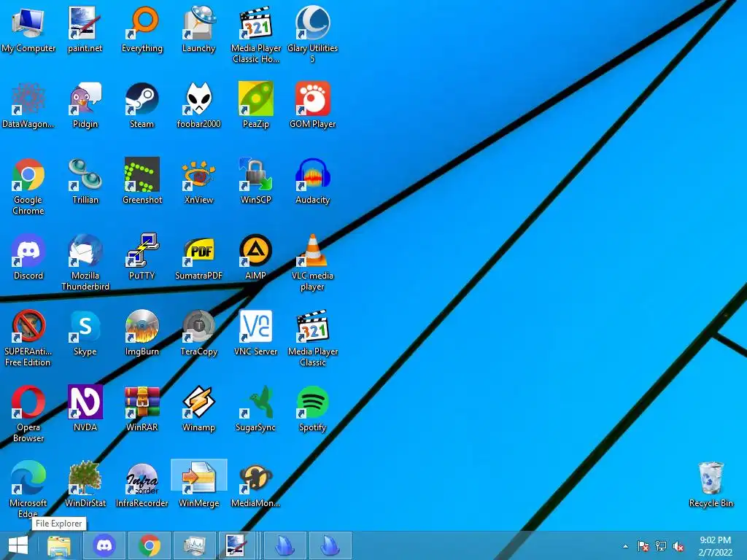This screenshot has width=747, height=560.
Task: Select the WinRAR desktop shortcut
Action: tap(142, 408)
